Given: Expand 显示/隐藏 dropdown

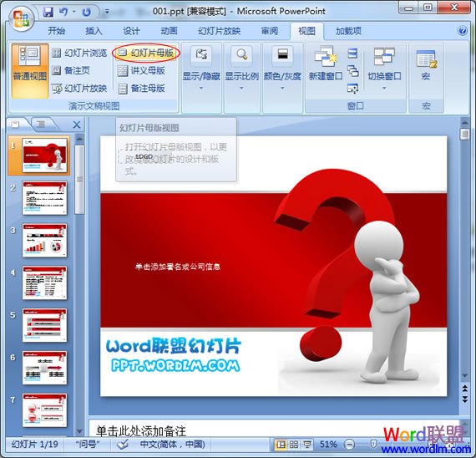Looking at the screenshot, I should (201, 69).
